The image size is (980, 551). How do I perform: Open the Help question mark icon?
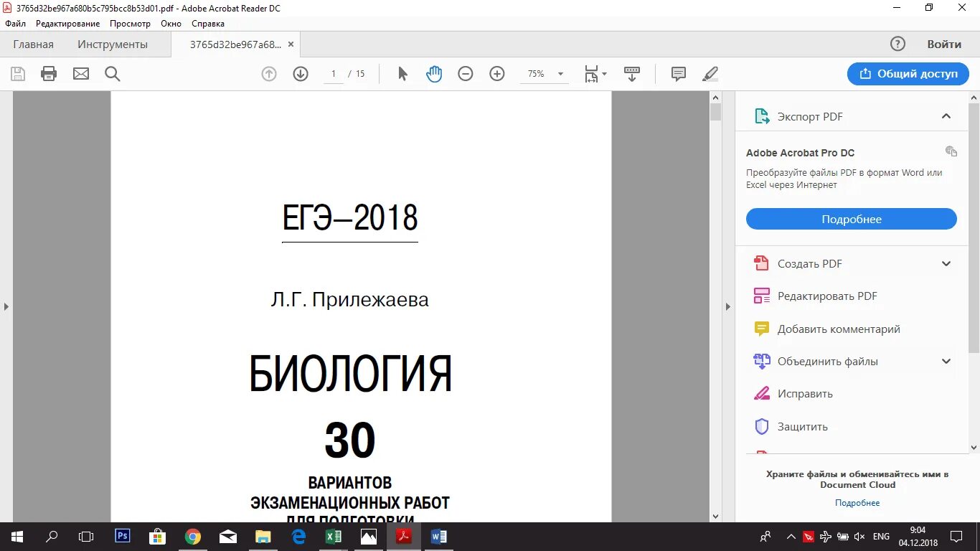(x=897, y=44)
